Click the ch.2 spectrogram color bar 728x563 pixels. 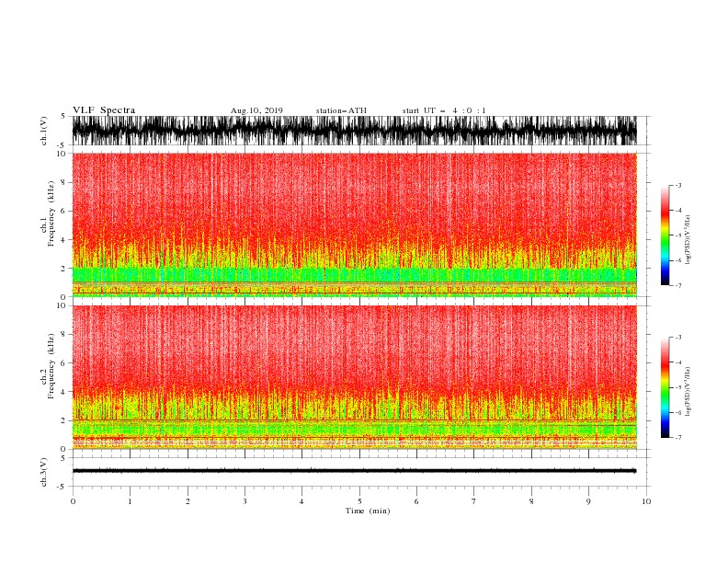[x=665, y=387]
